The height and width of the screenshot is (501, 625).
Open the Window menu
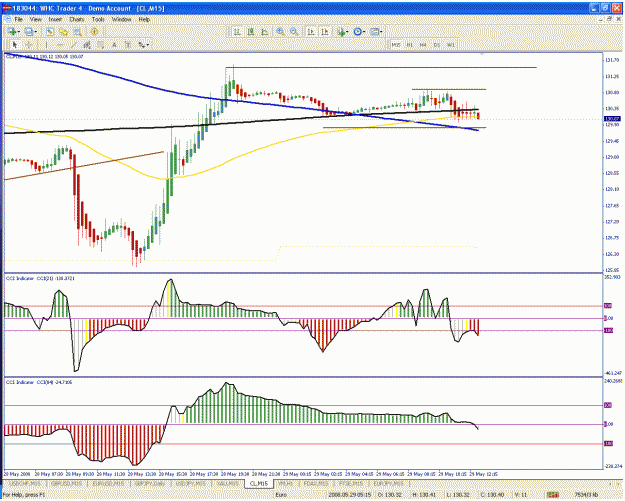pyautogui.click(x=122, y=19)
